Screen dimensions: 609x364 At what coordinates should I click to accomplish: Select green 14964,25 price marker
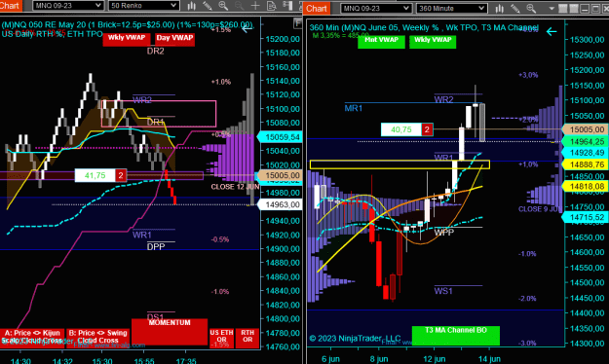coord(586,142)
